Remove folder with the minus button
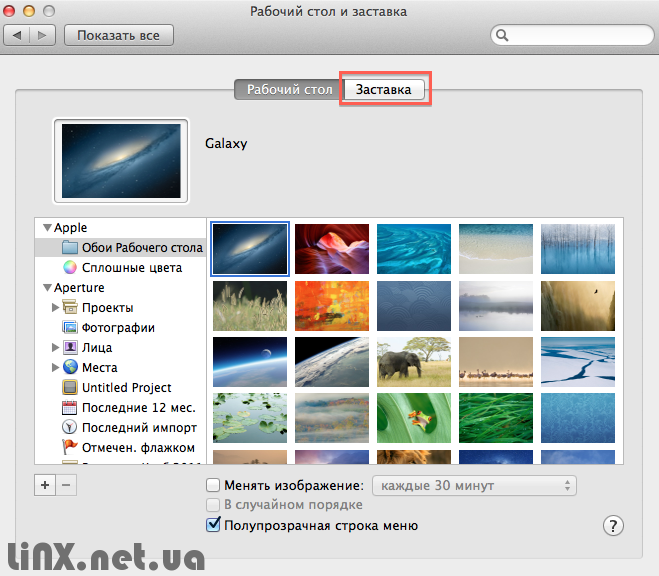Image resolution: width=659 pixels, height=576 pixels. tap(66, 485)
